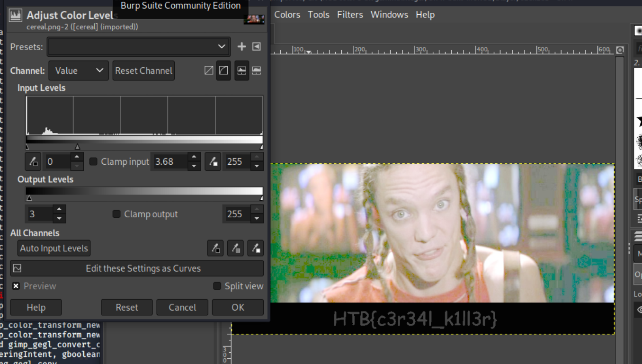This screenshot has height=364, width=642.
Task: Select the logarithmic histogram icon
Action: [x=256, y=71]
